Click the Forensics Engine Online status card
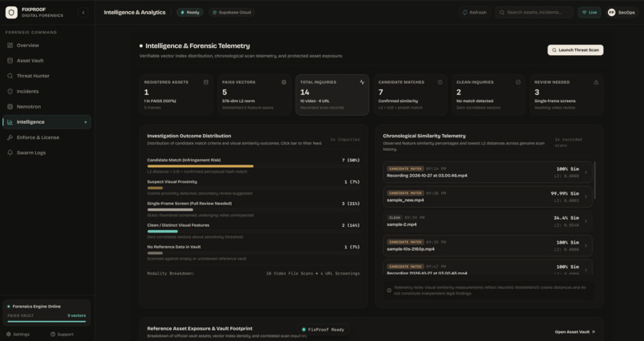This screenshot has height=341, width=644. [x=46, y=313]
